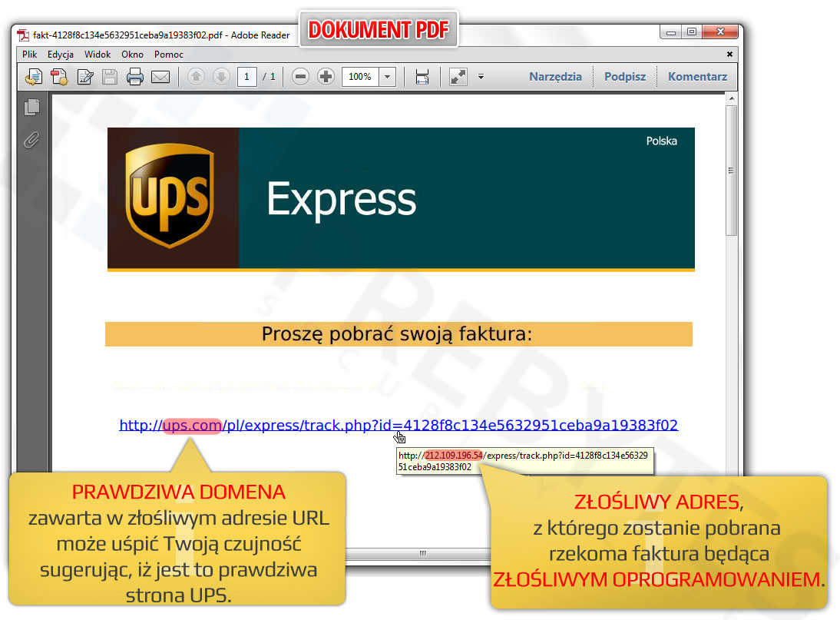This screenshot has width=840, height=620.
Task: Go to previous page arrow
Action: (196, 77)
